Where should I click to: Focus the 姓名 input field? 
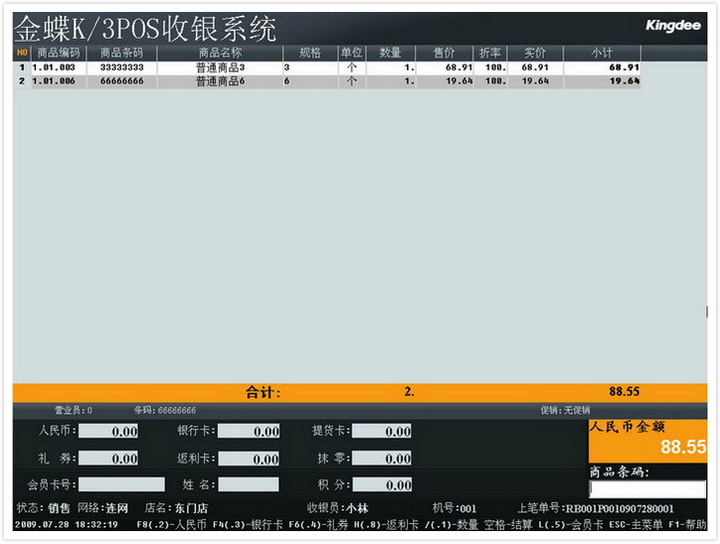pyautogui.click(x=248, y=484)
